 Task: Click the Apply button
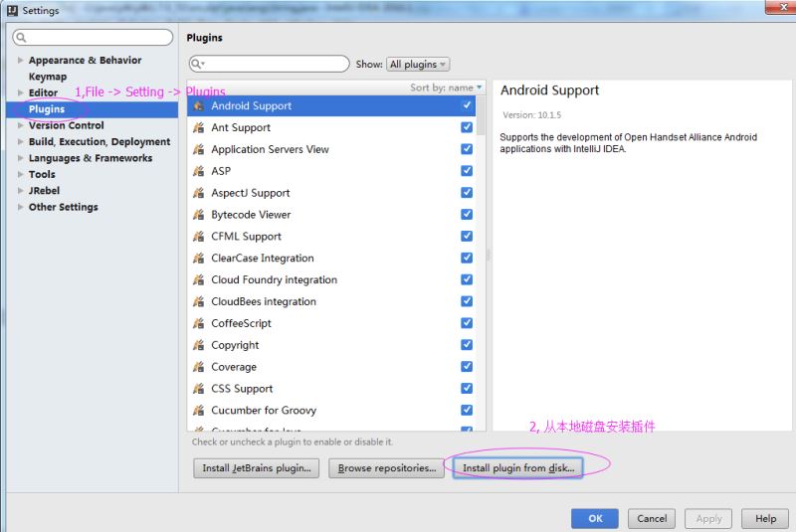708,518
